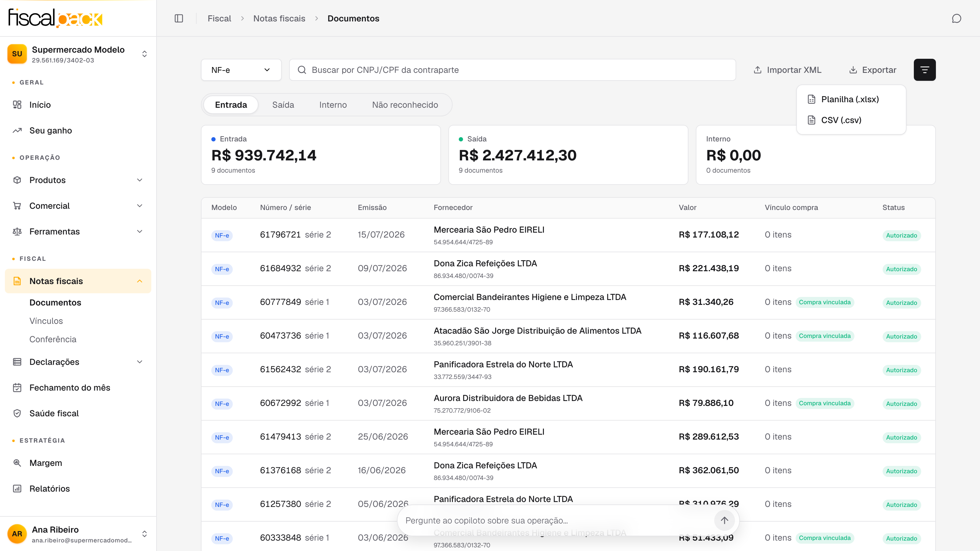Open the chat bubble icon at top right
980x551 pixels.
pyautogui.click(x=956, y=18)
